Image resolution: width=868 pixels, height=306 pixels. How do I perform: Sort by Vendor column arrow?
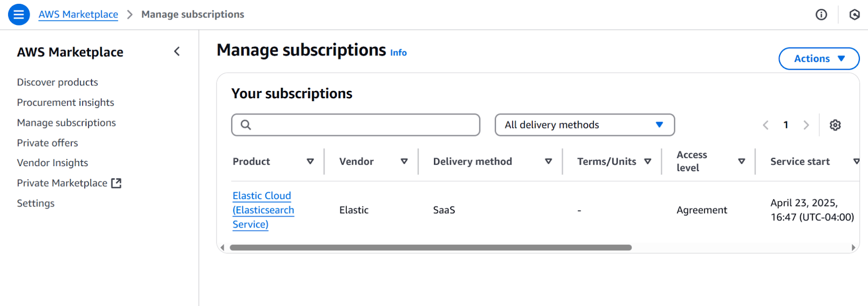click(404, 162)
